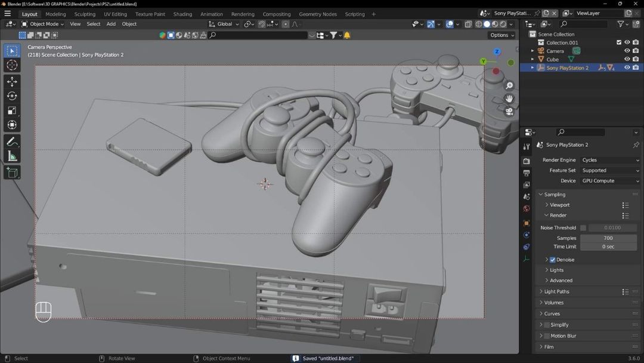Screen dimensions: 644x363
Task: Open the viewport Options button
Action: point(501,35)
